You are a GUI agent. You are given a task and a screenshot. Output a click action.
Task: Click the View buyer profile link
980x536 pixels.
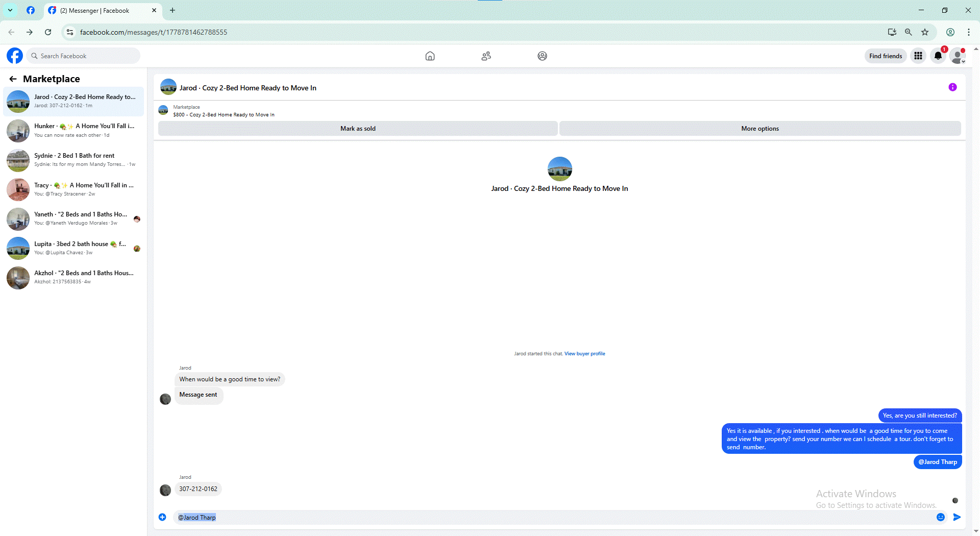click(584, 354)
